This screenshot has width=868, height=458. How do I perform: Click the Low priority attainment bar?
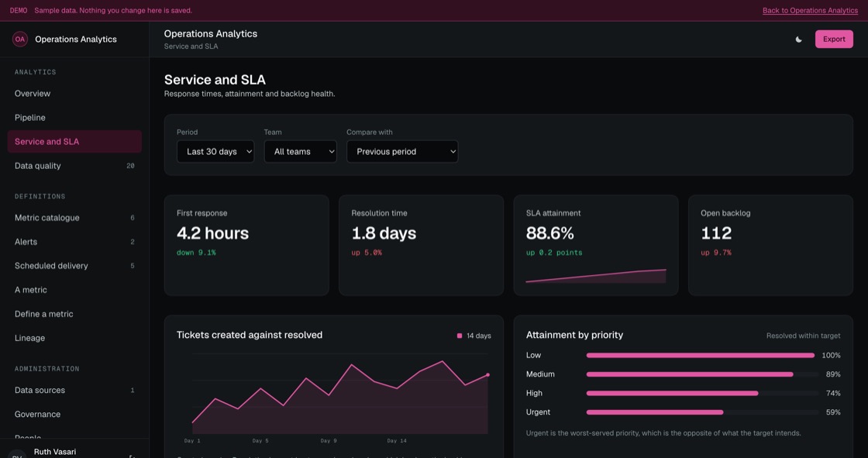[702, 356]
